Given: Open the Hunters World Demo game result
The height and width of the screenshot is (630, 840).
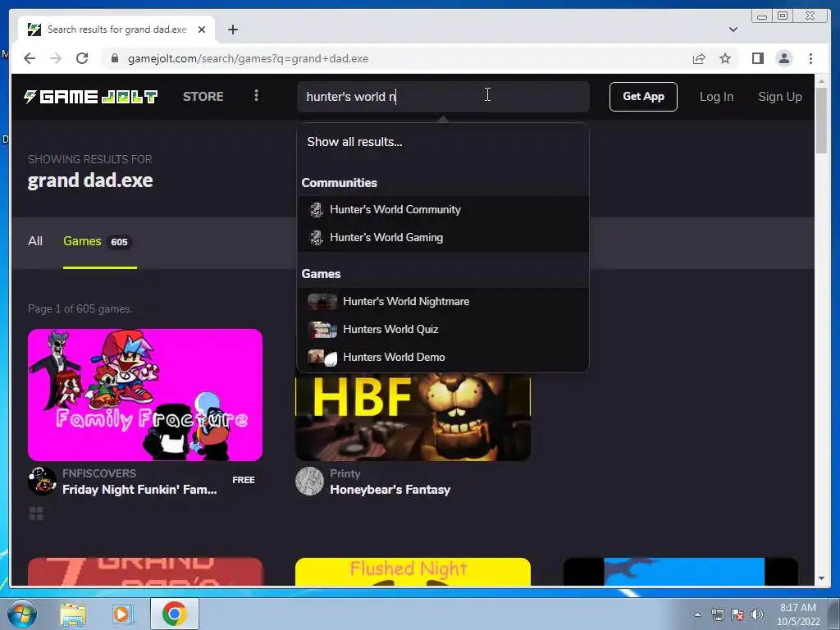Looking at the screenshot, I should click(x=443, y=357).
